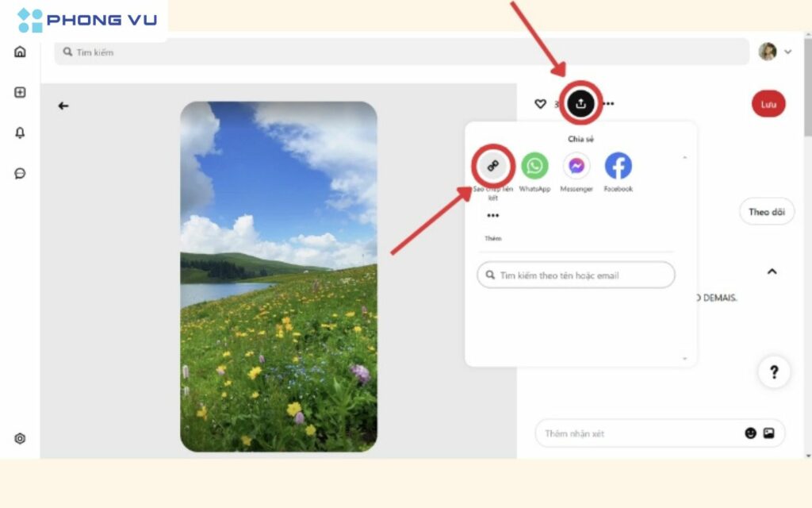The height and width of the screenshot is (508, 812).
Task: Follow the creator via Theo dõi
Action: click(766, 212)
